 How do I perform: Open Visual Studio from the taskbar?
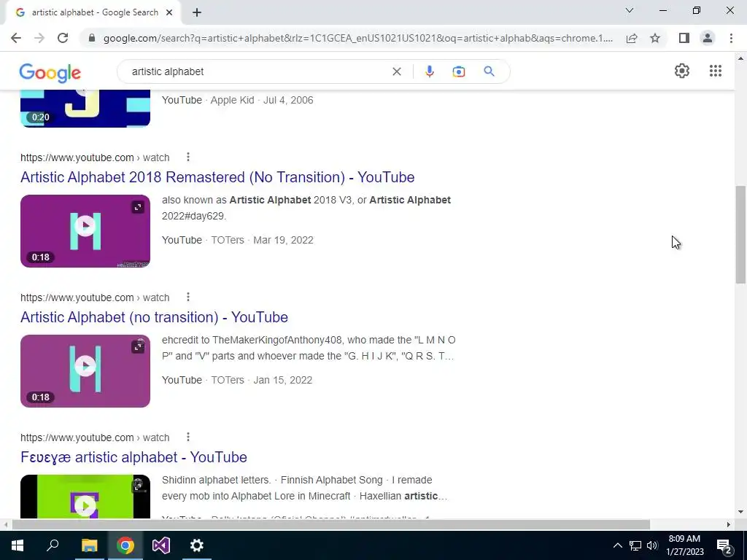[x=161, y=545]
